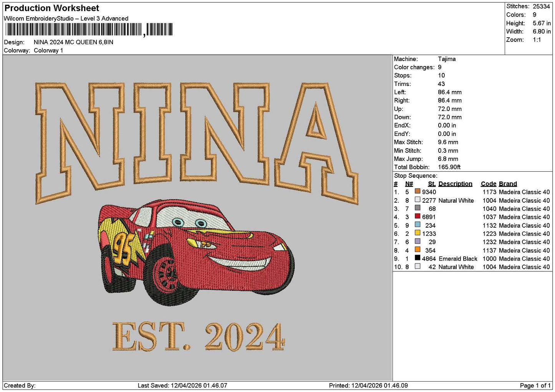Viewport: 555px width, 392px height.
Task: Click the Height value 5.67 in
Action: [x=542, y=23]
